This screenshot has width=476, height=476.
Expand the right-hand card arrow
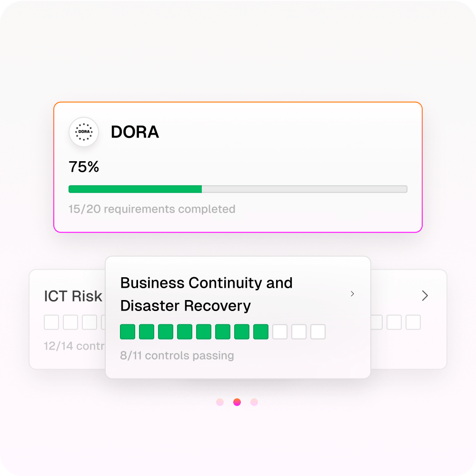click(425, 295)
